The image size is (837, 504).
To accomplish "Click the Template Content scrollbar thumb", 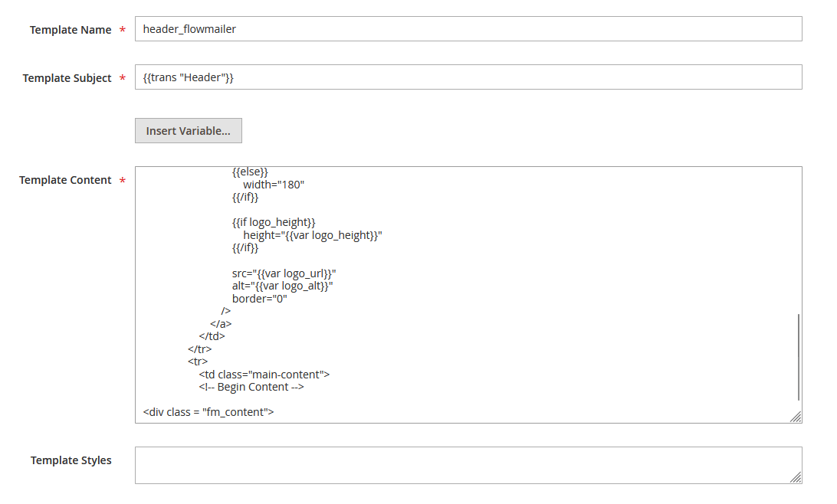I will 799,358.
